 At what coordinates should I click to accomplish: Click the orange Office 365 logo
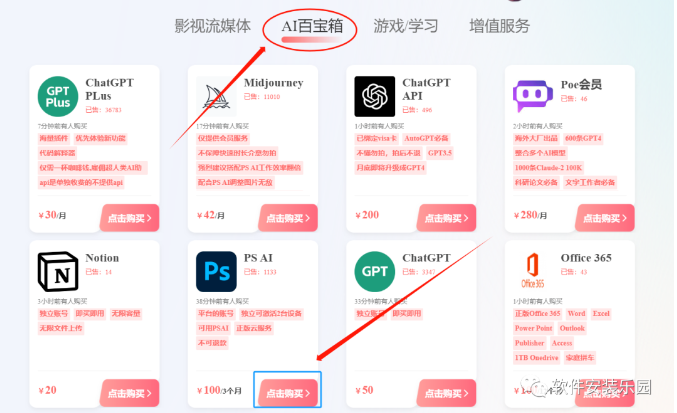pyautogui.click(x=533, y=271)
